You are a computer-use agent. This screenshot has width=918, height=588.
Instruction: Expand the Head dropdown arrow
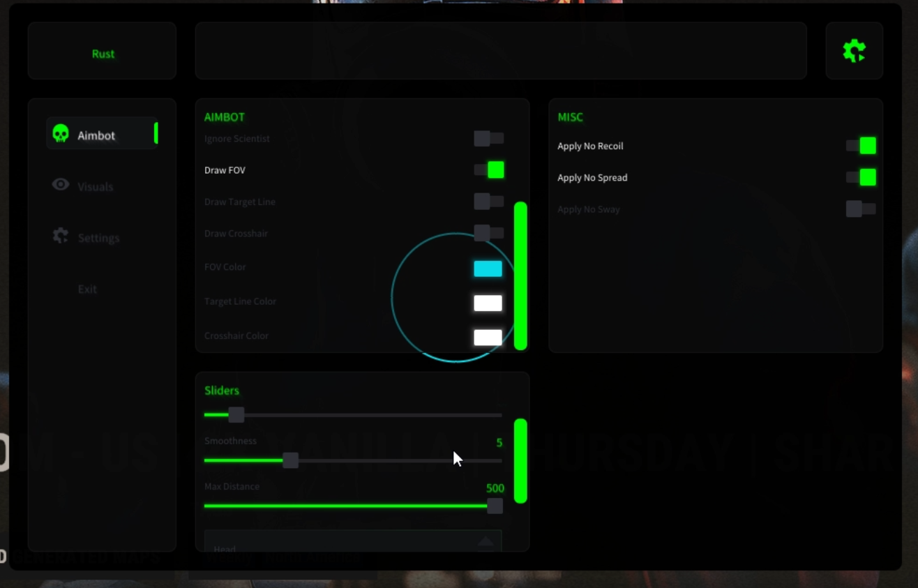pos(486,542)
